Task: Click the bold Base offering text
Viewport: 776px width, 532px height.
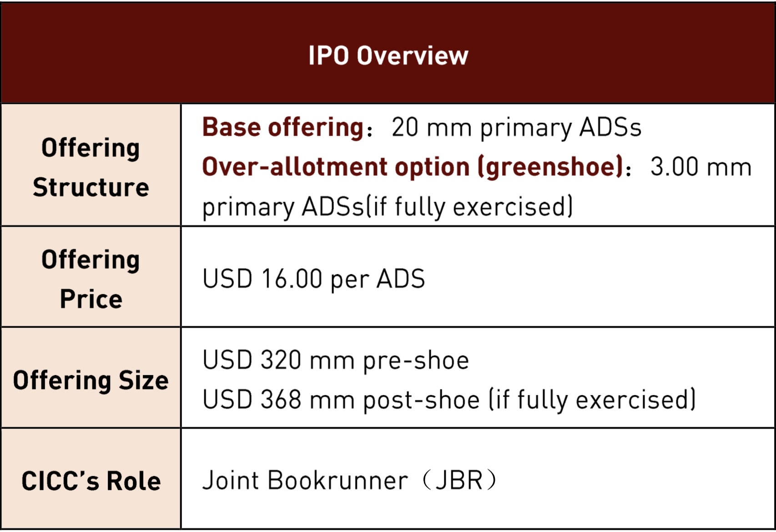Action: 282,127
